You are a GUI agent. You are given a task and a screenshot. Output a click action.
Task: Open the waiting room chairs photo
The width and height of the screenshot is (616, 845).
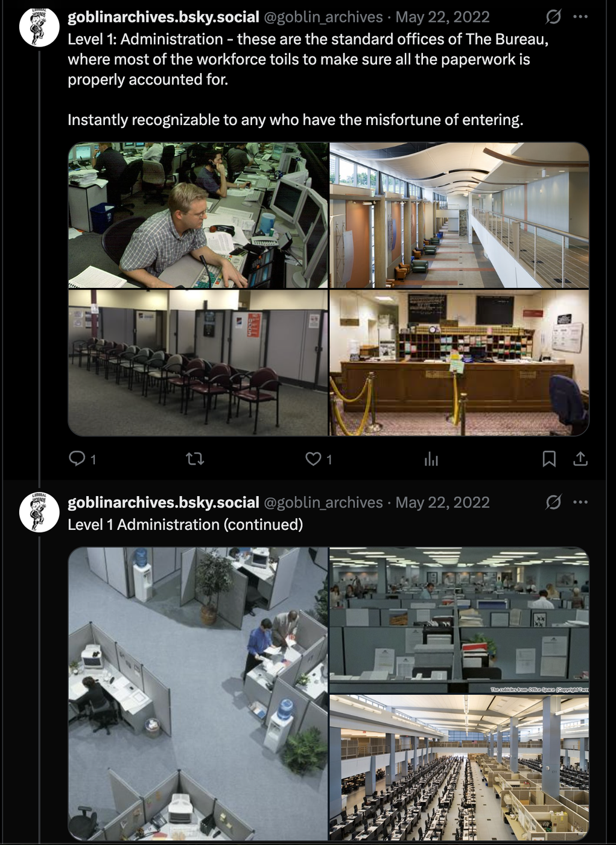coord(198,363)
